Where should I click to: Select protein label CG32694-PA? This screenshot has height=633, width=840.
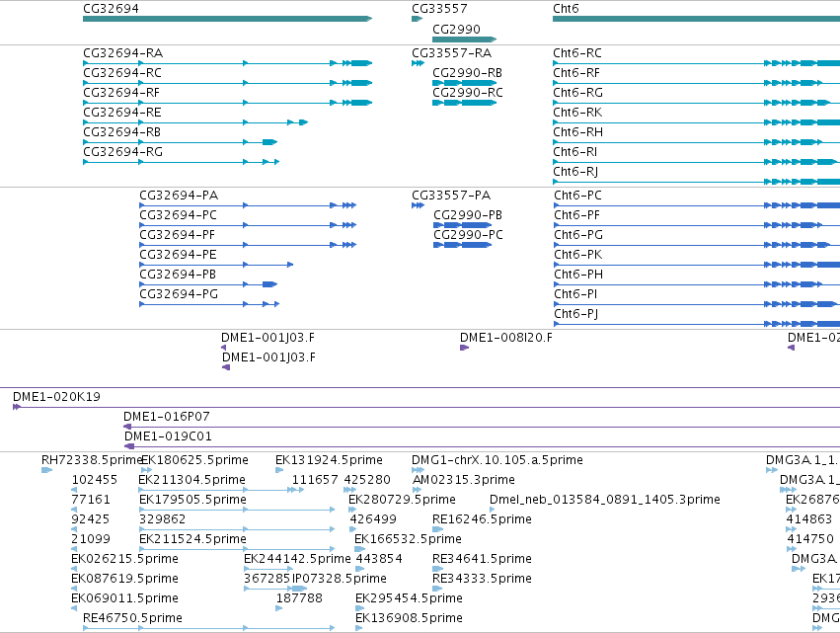point(179,196)
